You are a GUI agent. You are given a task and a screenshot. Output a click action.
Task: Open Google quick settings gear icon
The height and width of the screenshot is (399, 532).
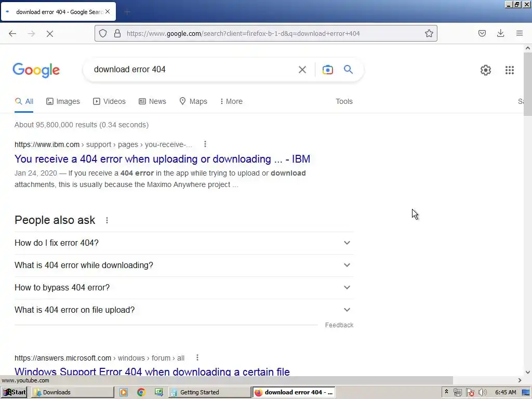click(486, 70)
